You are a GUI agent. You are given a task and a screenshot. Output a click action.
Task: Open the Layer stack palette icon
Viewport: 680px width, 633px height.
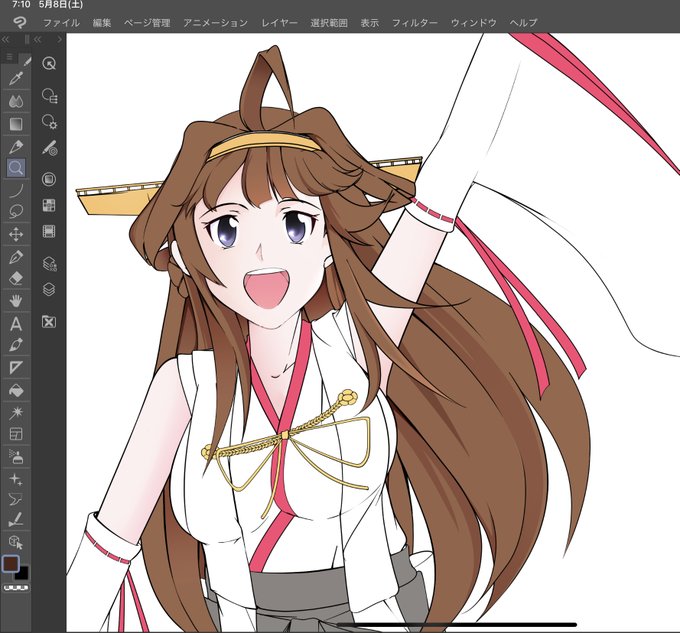click(49, 289)
